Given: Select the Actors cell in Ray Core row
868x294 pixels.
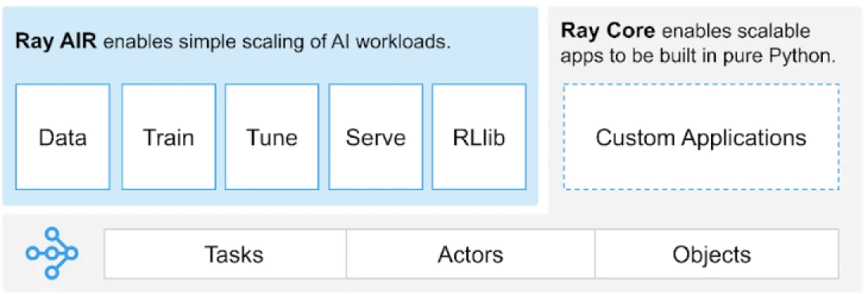Looking at the screenshot, I should point(471,254).
